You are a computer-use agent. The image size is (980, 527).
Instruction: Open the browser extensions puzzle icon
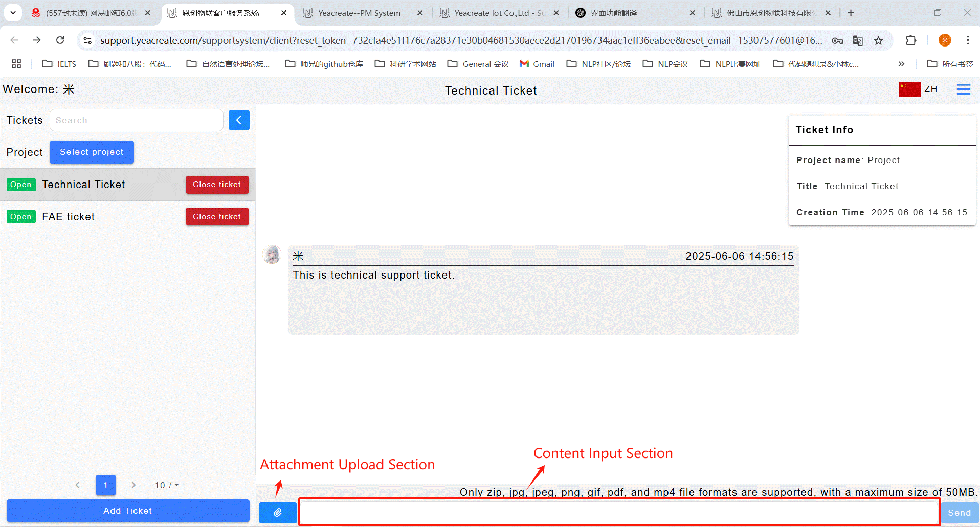[910, 40]
